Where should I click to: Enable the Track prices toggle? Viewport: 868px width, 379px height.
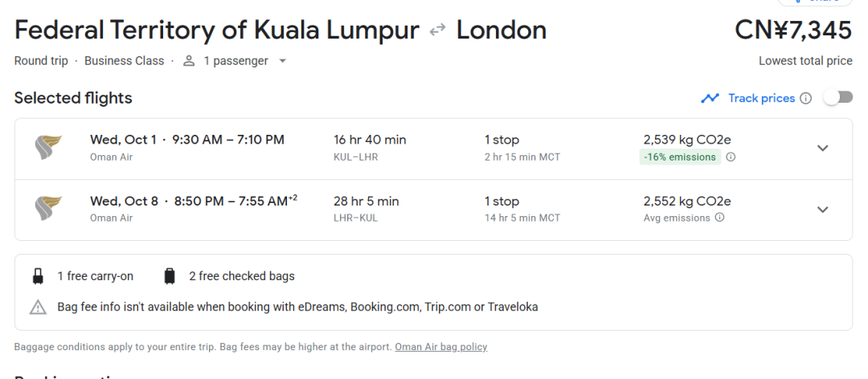click(x=838, y=98)
